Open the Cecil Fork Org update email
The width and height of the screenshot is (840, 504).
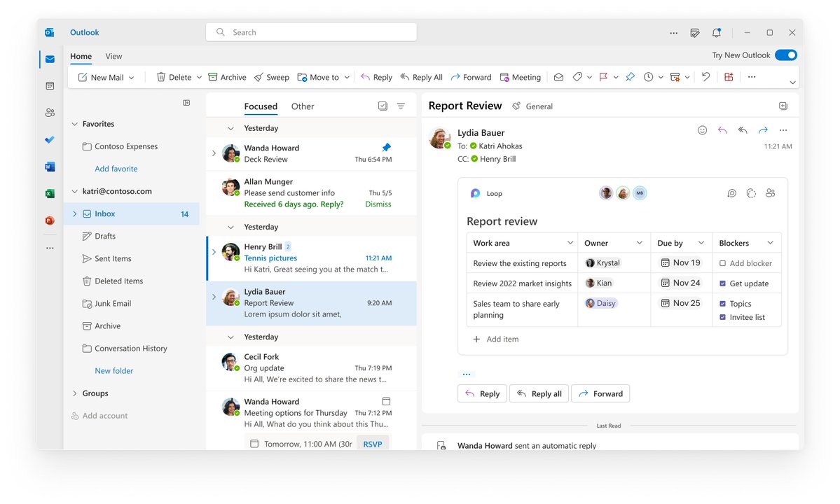click(311, 368)
